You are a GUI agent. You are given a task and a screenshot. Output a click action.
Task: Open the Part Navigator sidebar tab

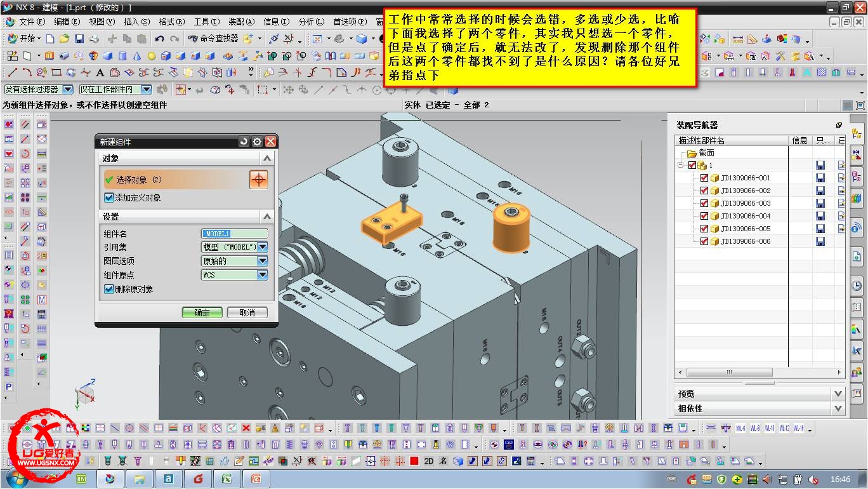[x=857, y=177]
